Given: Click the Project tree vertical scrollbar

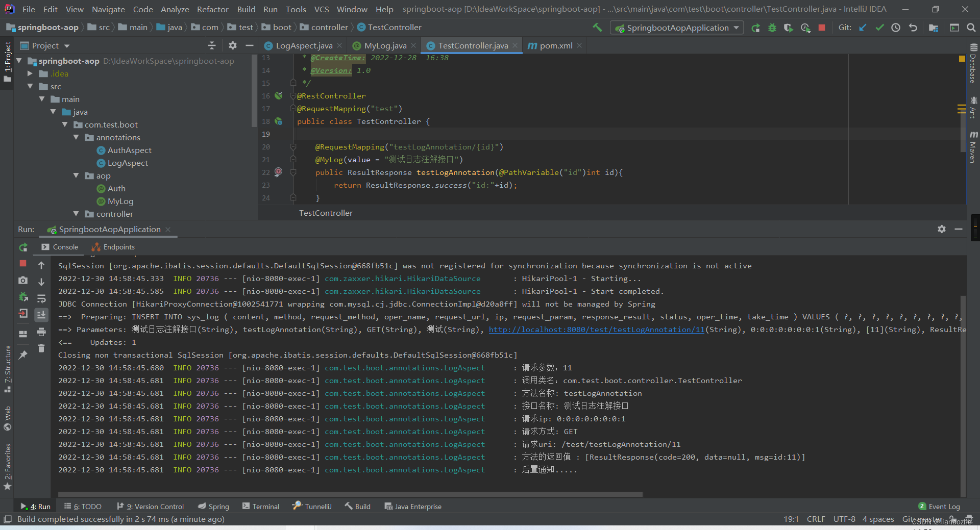Looking at the screenshot, I should 254,91.
